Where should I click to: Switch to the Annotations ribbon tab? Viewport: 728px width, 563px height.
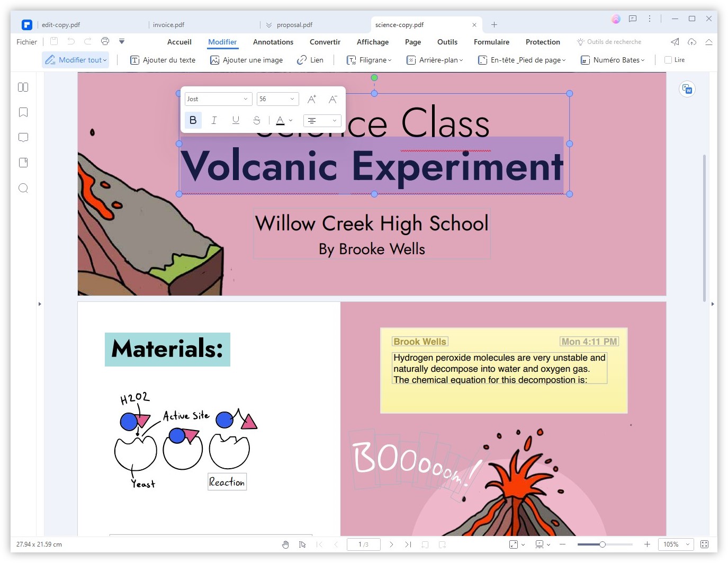click(273, 42)
